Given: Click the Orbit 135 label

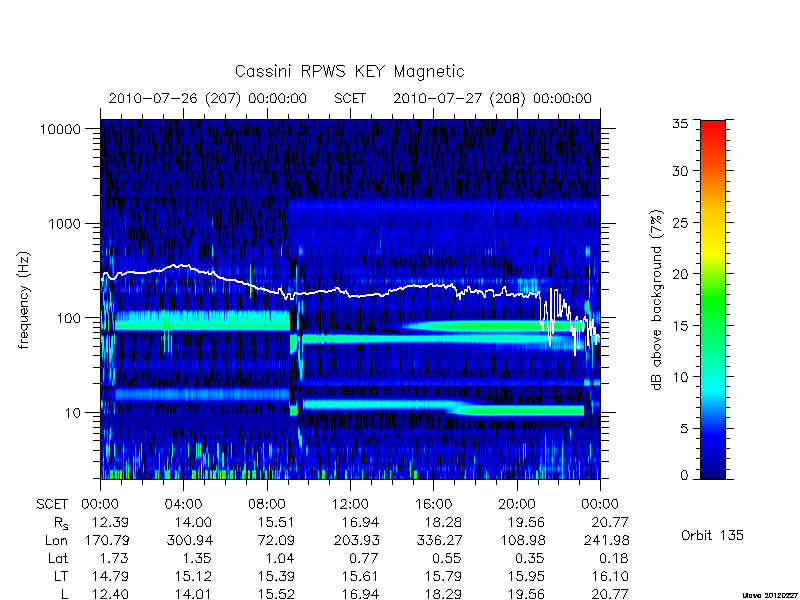Looking at the screenshot, I should [x=712, y=535].
